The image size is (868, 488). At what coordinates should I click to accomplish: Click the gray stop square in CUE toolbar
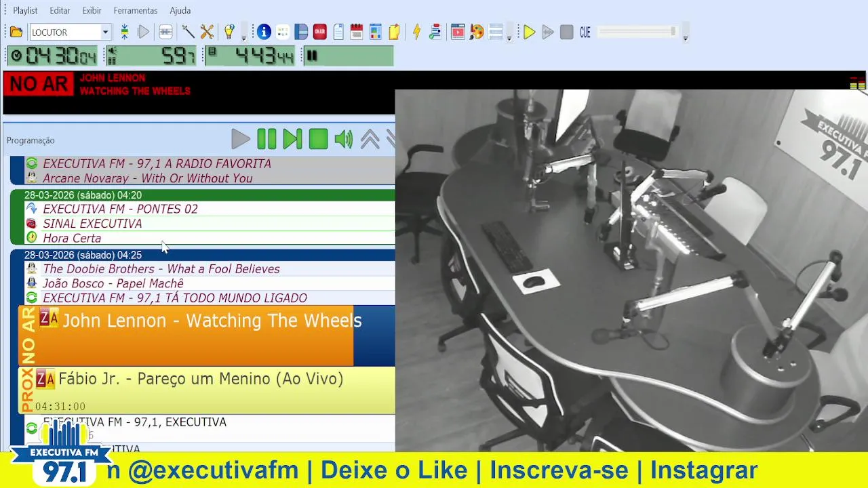click(567, 32)
